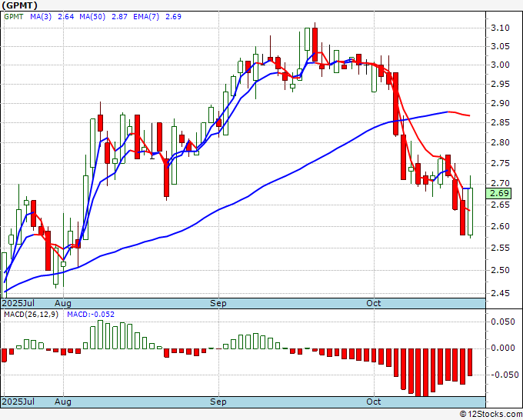The height and width of the screenshot is (420, 523).
Task: Click the last green candlestick near 2.69
Action: [x=470, y=212]
